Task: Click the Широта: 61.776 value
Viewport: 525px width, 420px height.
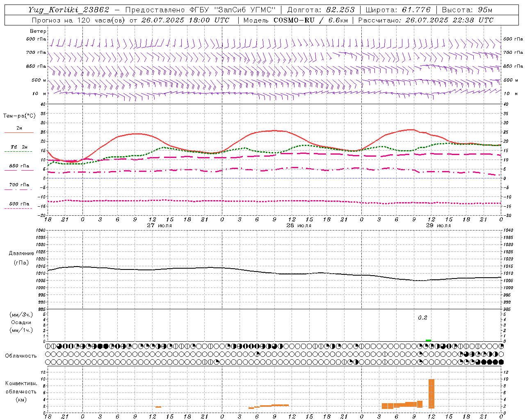Action: pos(398,10)
